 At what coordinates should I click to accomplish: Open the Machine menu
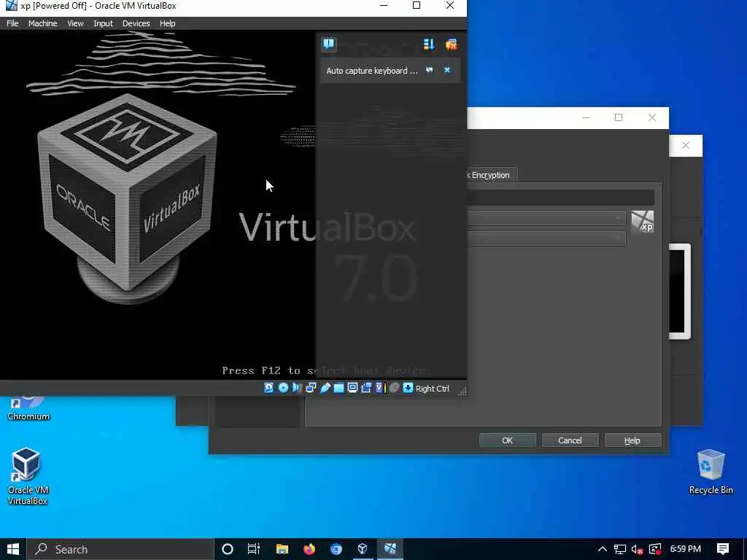[x=42, y=23]
